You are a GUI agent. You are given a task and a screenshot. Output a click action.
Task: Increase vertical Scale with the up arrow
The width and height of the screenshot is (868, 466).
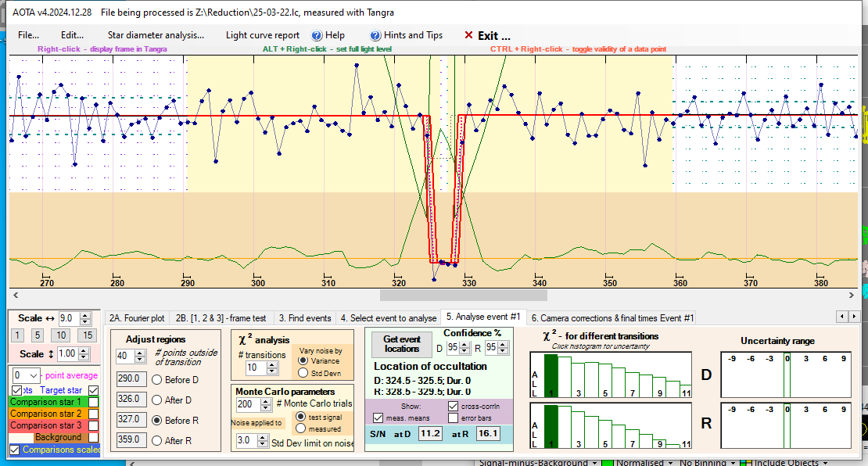(x=84, y=351)
